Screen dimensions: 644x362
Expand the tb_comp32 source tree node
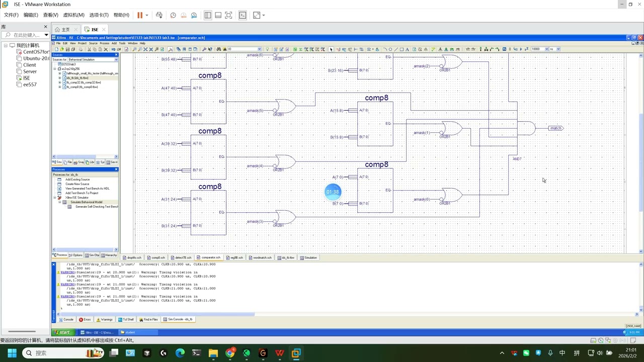click(x=60, y=82)
